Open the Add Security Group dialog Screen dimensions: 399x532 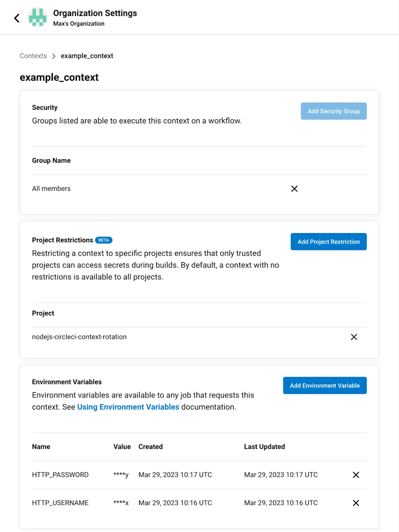point(333,111)
